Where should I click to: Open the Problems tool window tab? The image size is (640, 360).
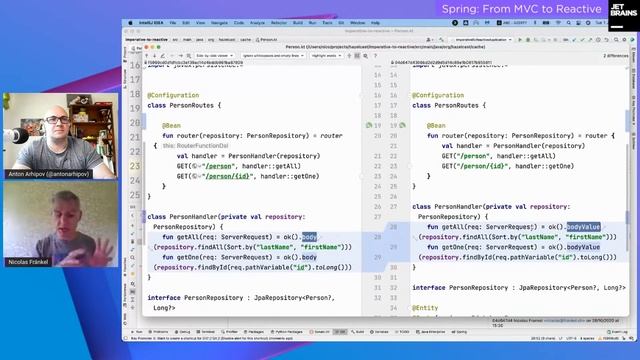(158, 332)
